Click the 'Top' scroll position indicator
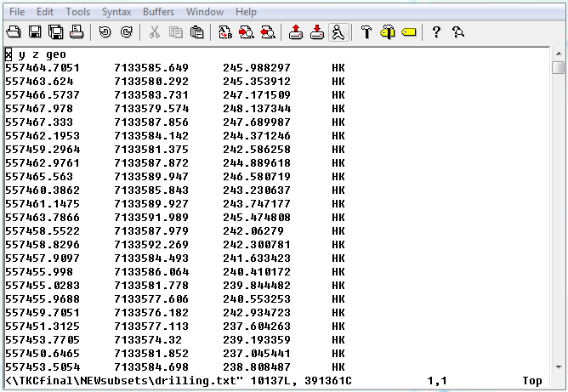568x392 pixels. (532, 381)
